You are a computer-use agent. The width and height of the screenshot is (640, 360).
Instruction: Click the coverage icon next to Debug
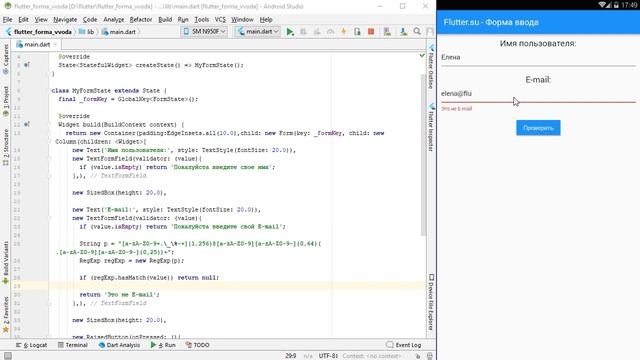317,31
